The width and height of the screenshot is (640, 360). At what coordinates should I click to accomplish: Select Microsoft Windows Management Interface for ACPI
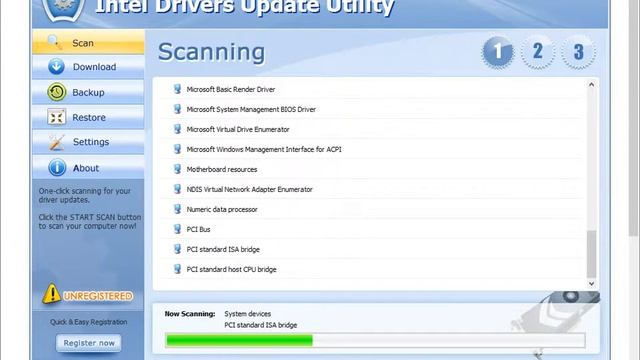371,149
